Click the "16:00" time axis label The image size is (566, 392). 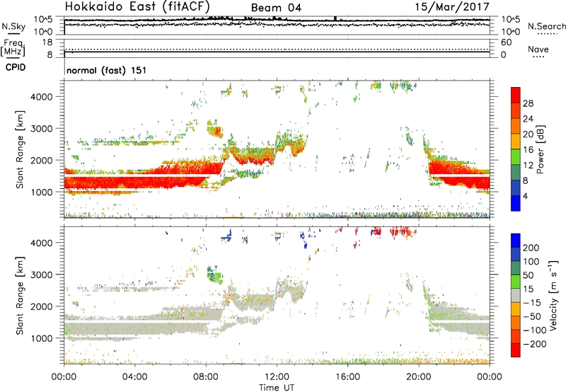[347, 377]
